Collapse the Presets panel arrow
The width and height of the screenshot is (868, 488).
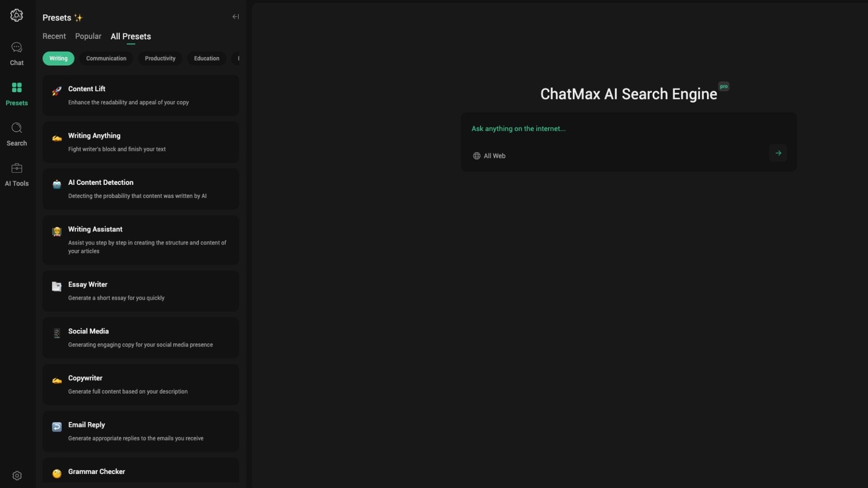tap(236, 17)
